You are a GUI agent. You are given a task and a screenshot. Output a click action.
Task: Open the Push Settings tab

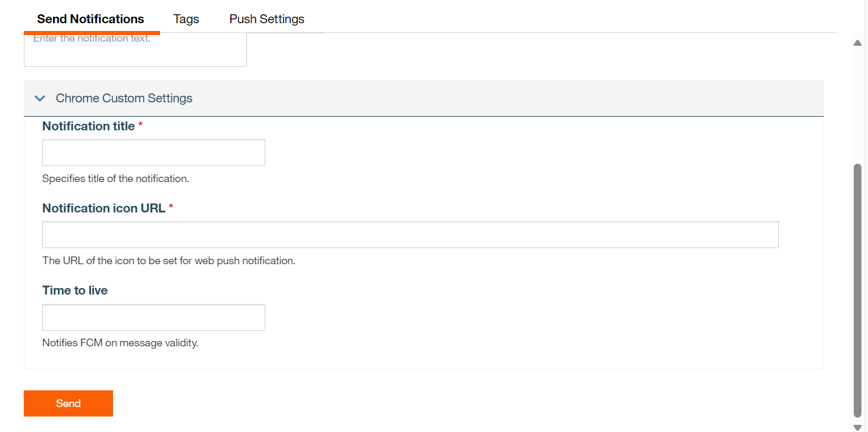pyautogui.click(x=267, y=19)
